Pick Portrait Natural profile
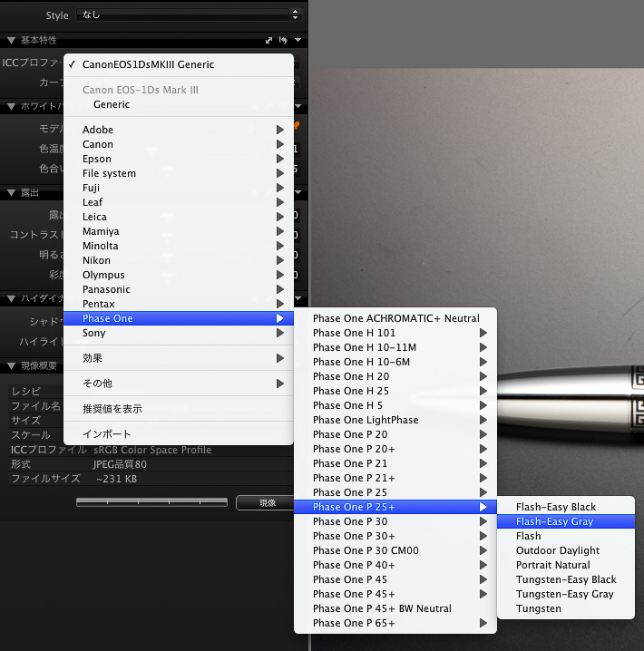 point(552,565)
